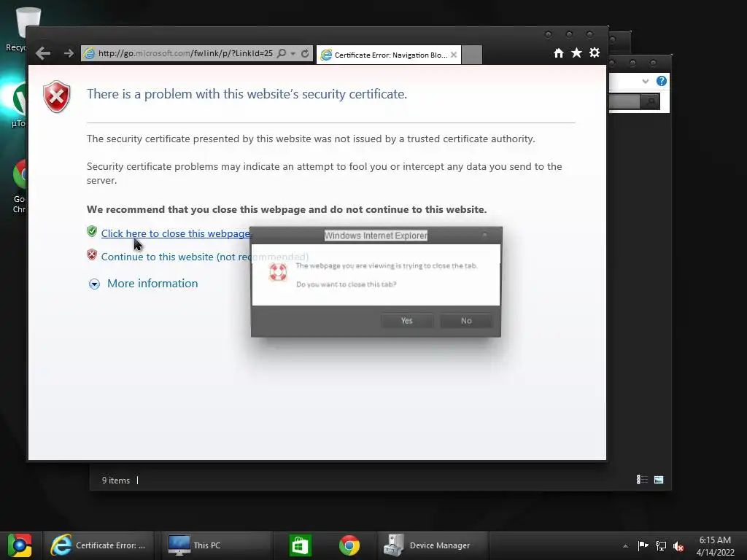The height and width of the screenshot is (560, 747).
Task: Click the 9 items status text
Action: (x=116, y=481)
